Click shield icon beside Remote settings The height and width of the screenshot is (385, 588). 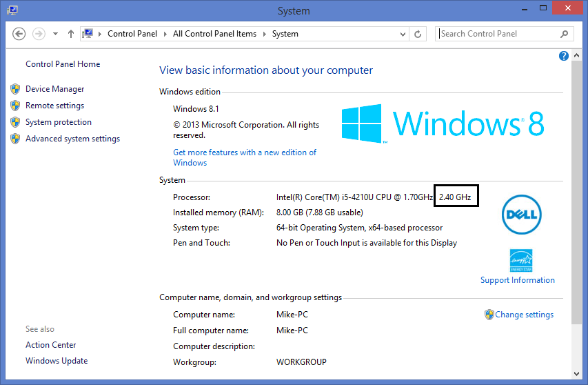pos(15,106)
